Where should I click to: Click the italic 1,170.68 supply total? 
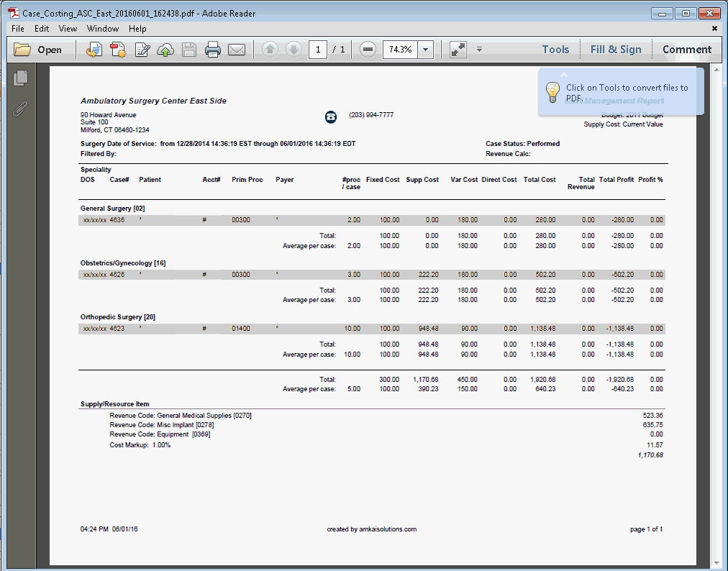(x=650, y=455)
